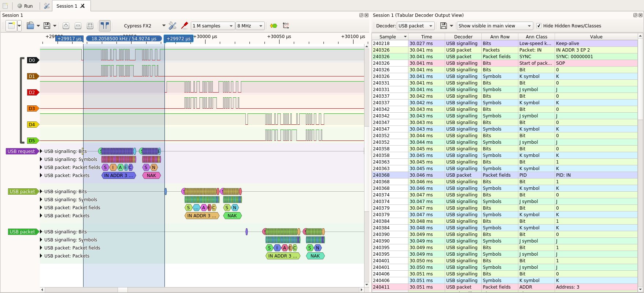Select the Keep-alive row in the table
The height and width of the screenshot is (293, 644).
[x=505, y=43]
